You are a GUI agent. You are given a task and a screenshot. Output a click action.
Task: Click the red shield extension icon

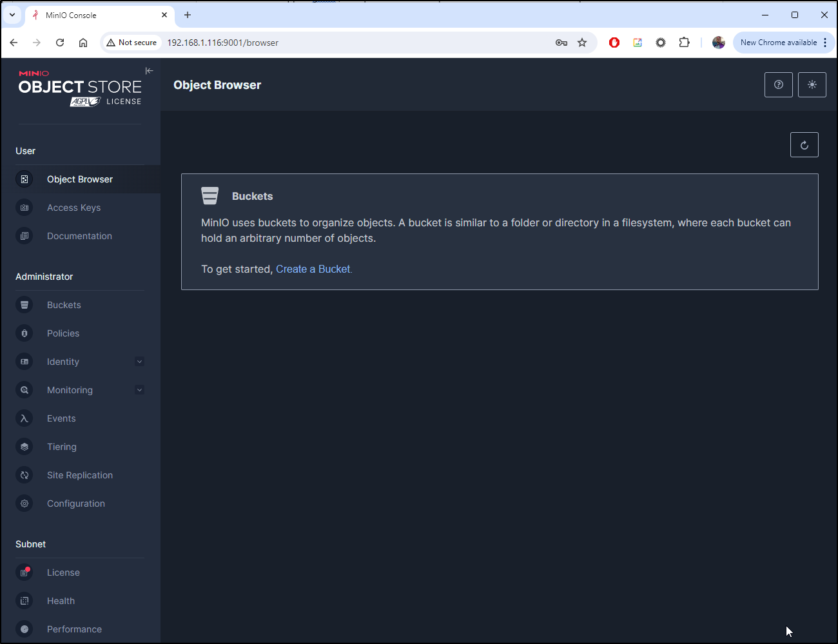pyautogui.click(x=614, y=43)
